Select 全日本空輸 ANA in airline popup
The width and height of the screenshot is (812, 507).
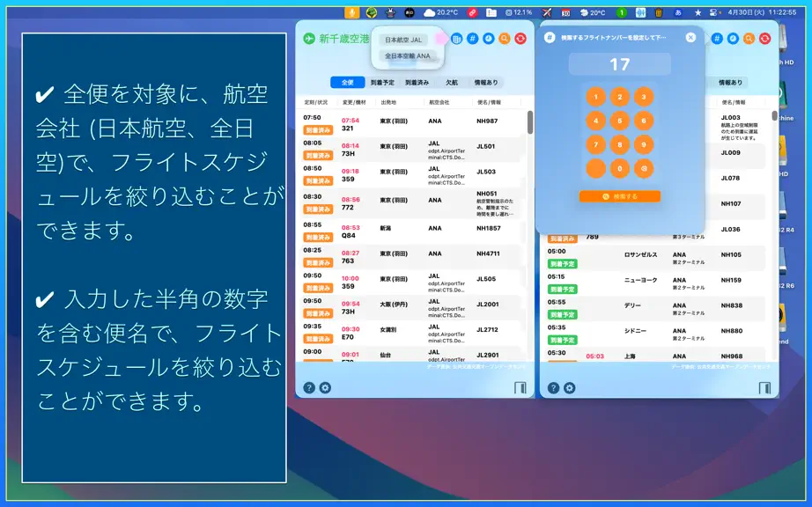click(408, 55)
